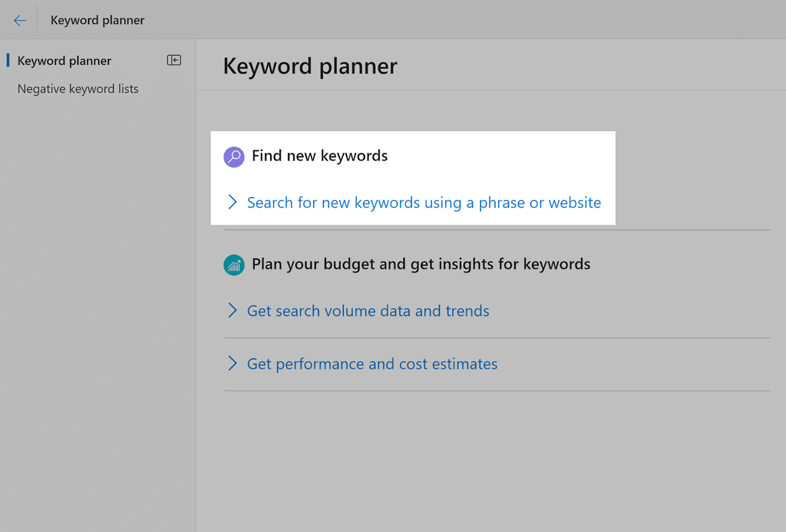The height and width of the screenshot is (532, 786).
Task: Open Get performance and cost estimates
Action: coord(372,363)
